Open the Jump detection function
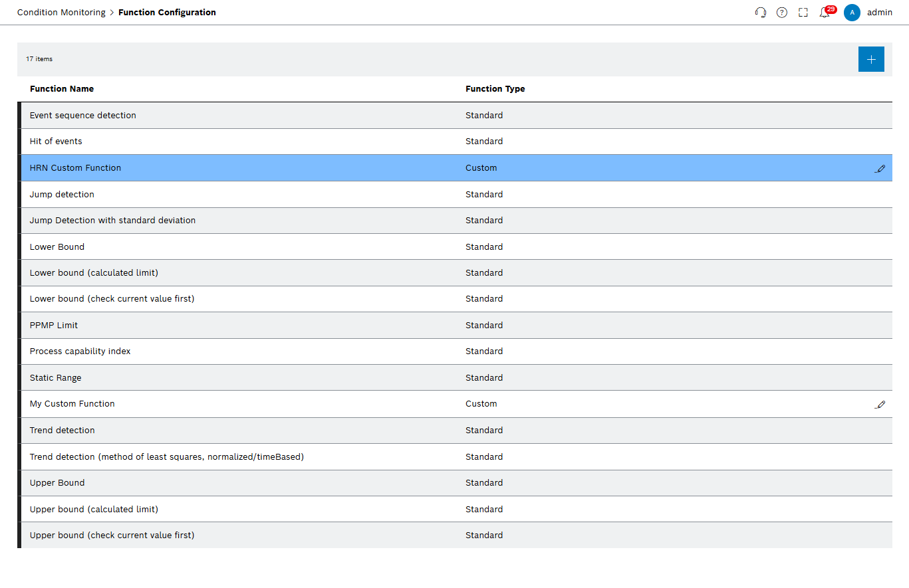The height and width of the screenshot is (588, 909). coord(62,194)
